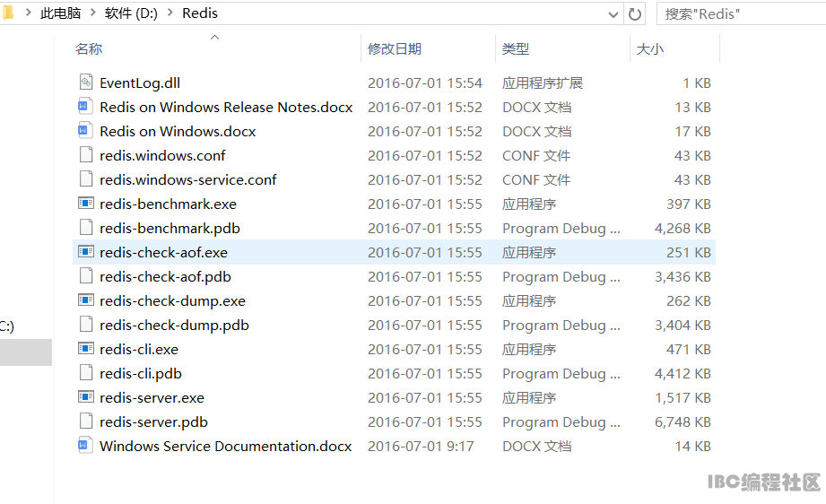This screenshot has width=826, height=504.
Task: Select the redis-check-dump.exe file name
Action: pyautogui.click(x=172, y=300)
